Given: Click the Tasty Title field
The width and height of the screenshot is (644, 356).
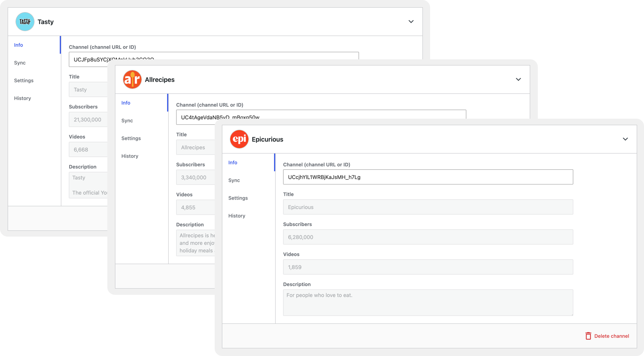Looking at the screenshot, I should click(88, 90).
